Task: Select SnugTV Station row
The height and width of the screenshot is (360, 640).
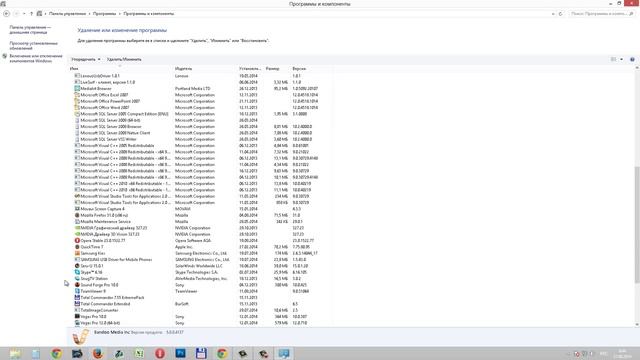Action: click(x=199, y=278)
